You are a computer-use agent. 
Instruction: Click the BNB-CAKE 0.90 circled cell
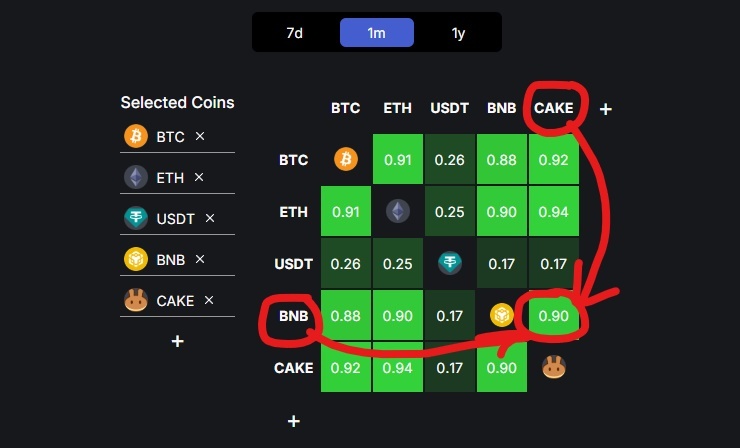coord(554,315)
